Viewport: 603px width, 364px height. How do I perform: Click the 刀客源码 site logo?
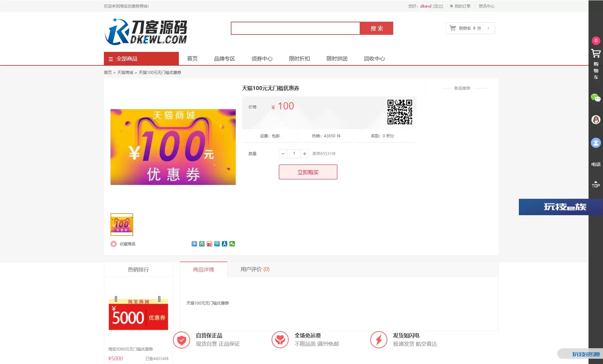146,32
